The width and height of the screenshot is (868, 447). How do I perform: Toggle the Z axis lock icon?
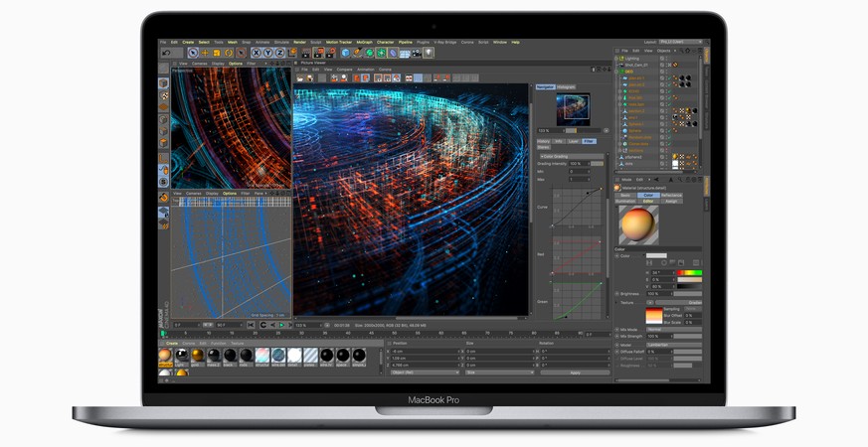coord(278,53)
